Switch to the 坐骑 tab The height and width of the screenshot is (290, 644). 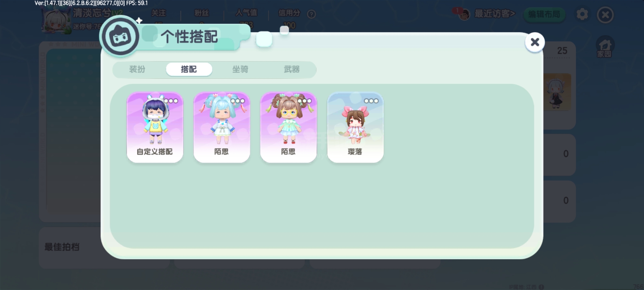pos(240,69)
